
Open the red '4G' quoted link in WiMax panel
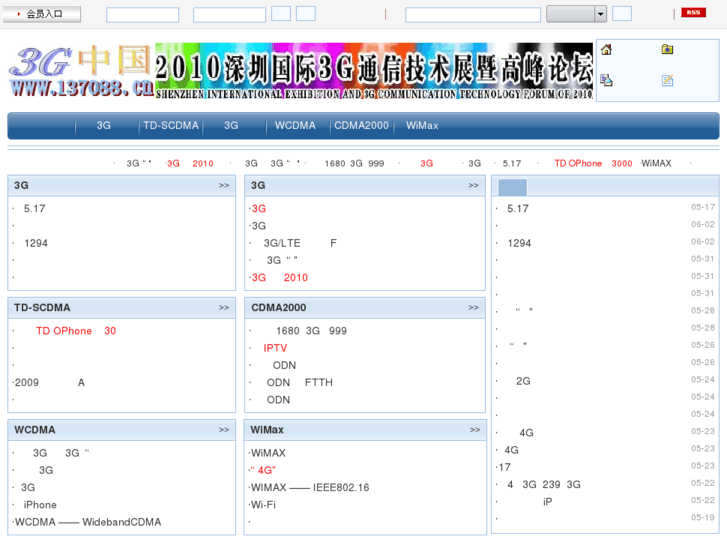[x=263, y=470]
